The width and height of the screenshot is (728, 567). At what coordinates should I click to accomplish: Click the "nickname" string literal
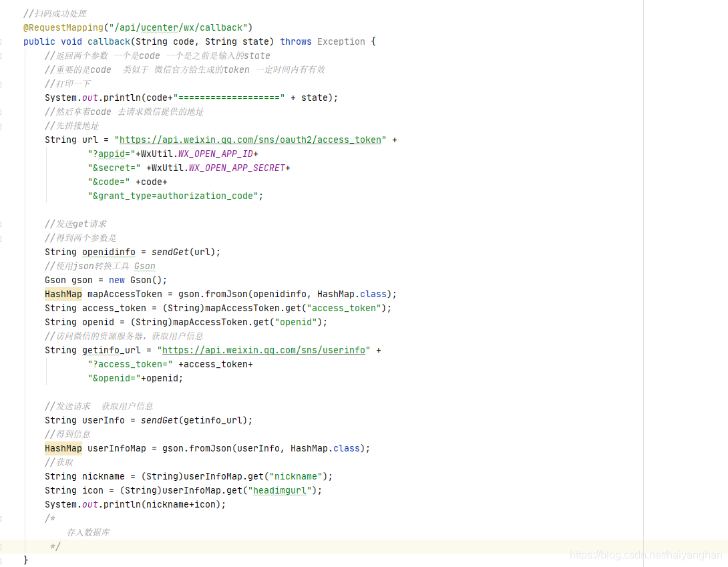[296, 476]
